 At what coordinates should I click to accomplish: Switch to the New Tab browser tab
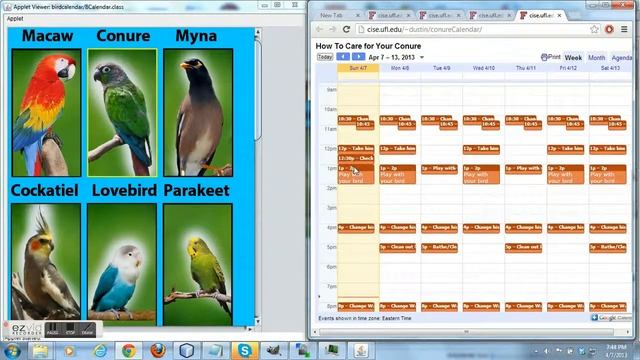pos(331,15)
